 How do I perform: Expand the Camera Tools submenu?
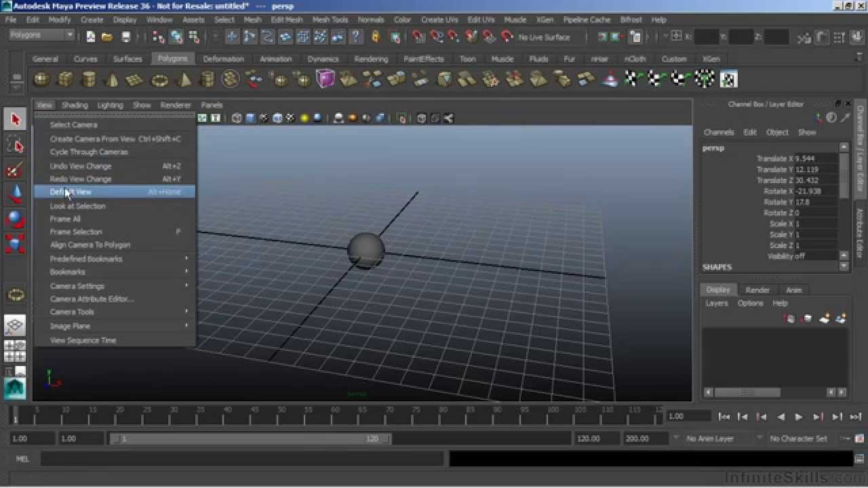[x=115, y=312]
